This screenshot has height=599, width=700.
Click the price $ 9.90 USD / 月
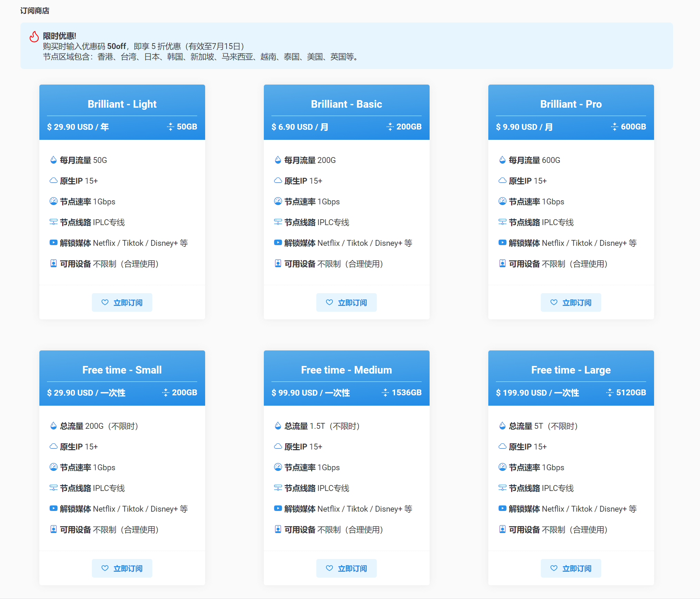[x=524, y=127]
